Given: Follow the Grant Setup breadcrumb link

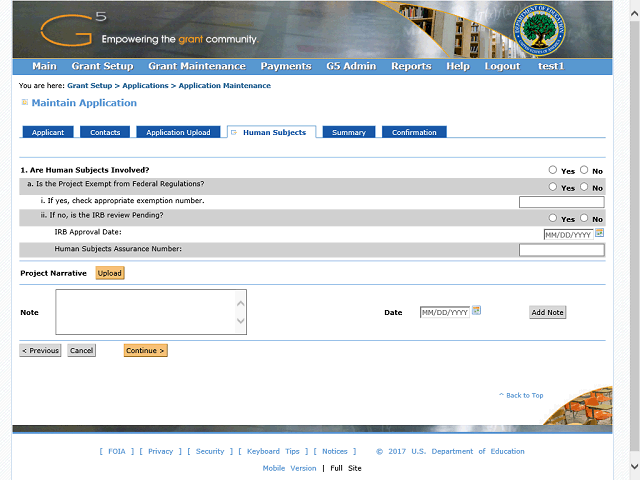Looking at the screenshot, I should pyautogui.click(x=89, y=86).
